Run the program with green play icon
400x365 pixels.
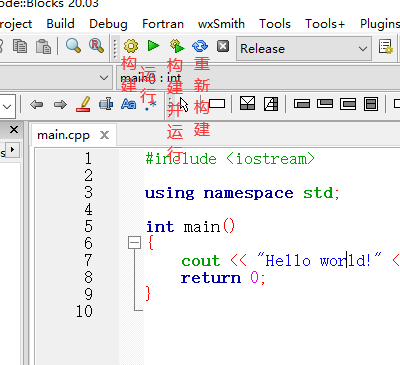pos(153,46)
